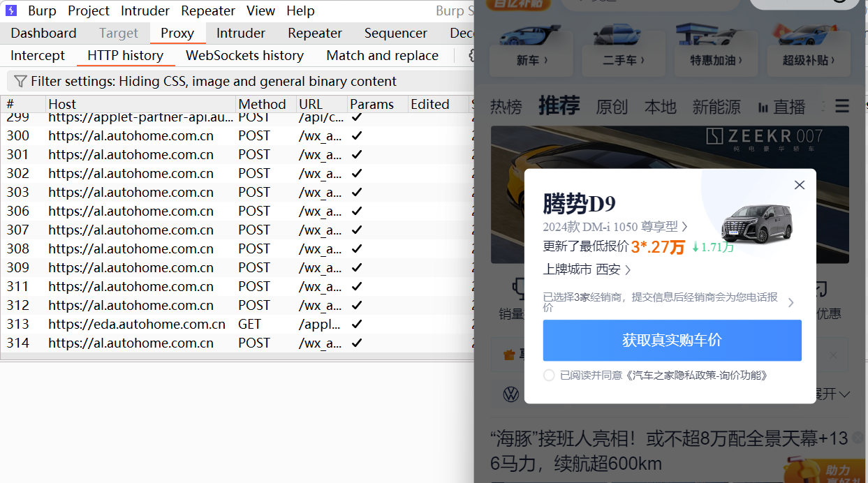Open the Repeater menu
The height and width of the screenshot is (483, 868).
[x=207, y=10]
